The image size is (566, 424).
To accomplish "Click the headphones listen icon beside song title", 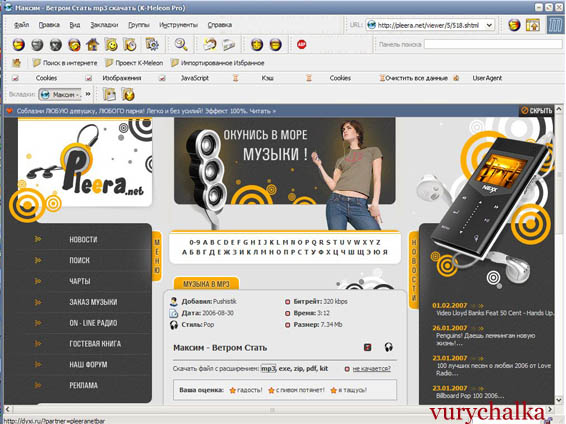I will coord(388,347).
